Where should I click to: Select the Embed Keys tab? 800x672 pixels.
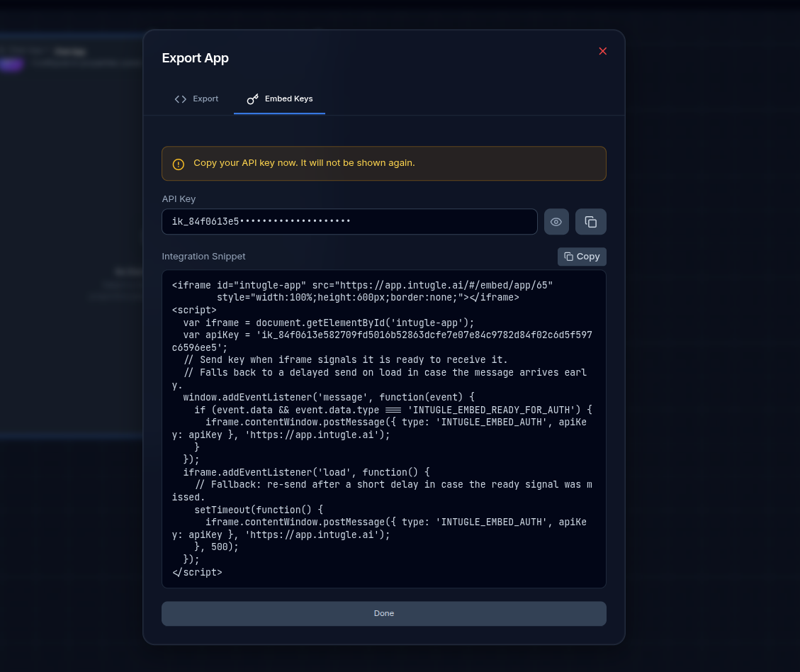pos(280,99)
